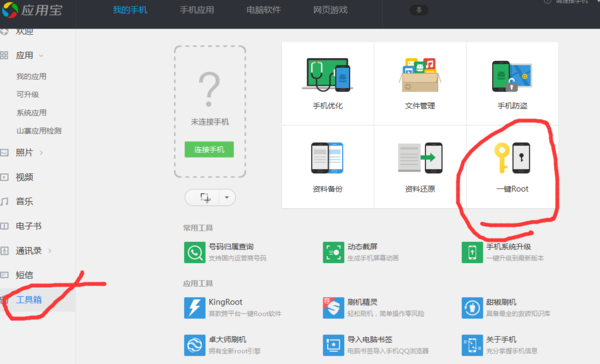Open 电子书 in the sidebar

pyautogui.click(x=28, y=226)
